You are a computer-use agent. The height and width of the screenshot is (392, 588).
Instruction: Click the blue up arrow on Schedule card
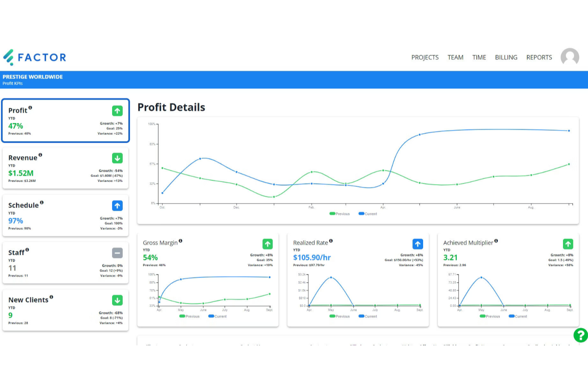[x=117, y=206]
